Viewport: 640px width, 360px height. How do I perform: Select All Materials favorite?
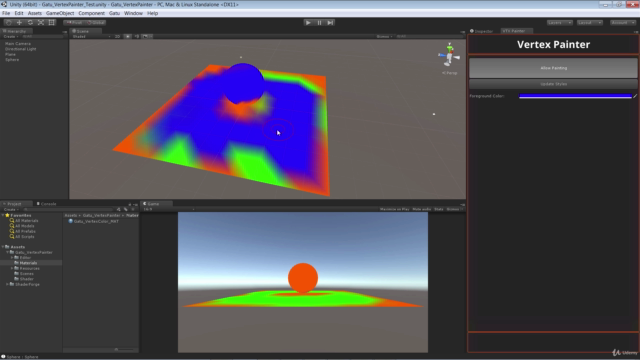[24, 221]
